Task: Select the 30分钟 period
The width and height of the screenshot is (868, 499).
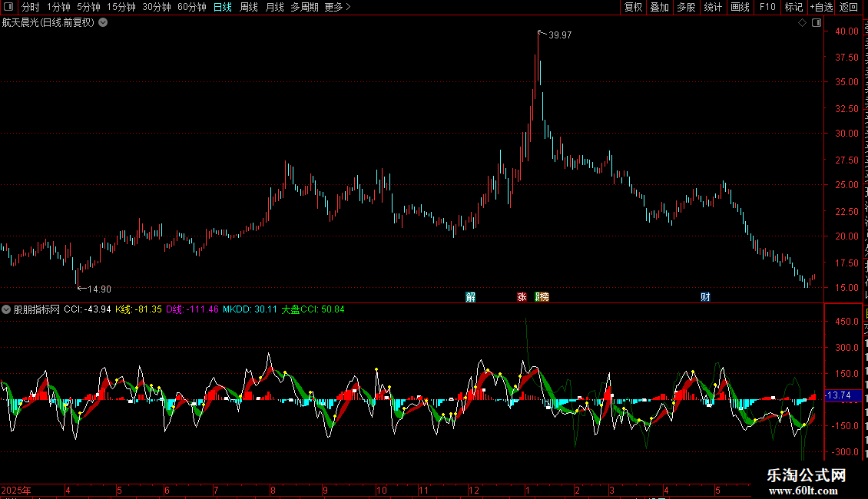Action: tap(157, 7)
